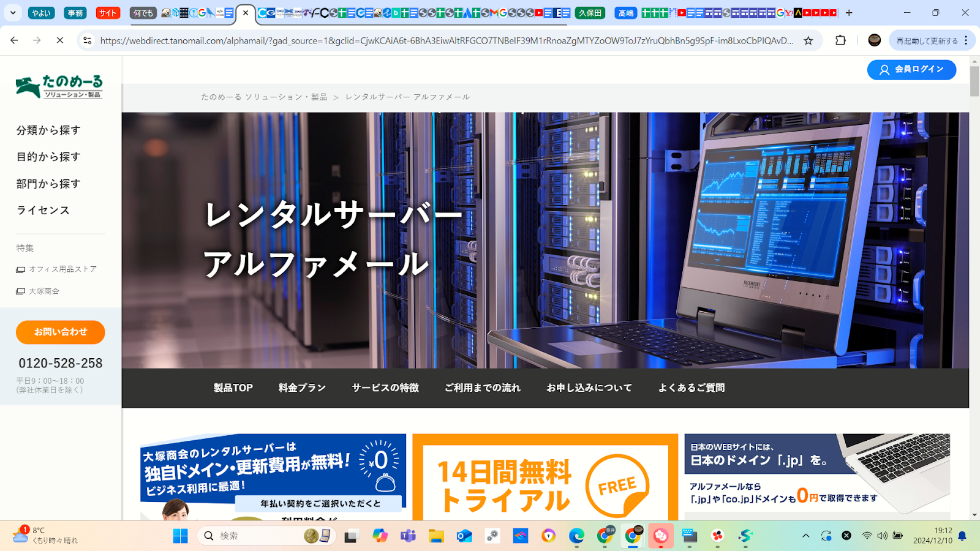Image resolution: width=980 pixels, height=551 pixels.
Task: Open Copilot from the taskbar
Action: pyautogui.click(x=380, y=536)
